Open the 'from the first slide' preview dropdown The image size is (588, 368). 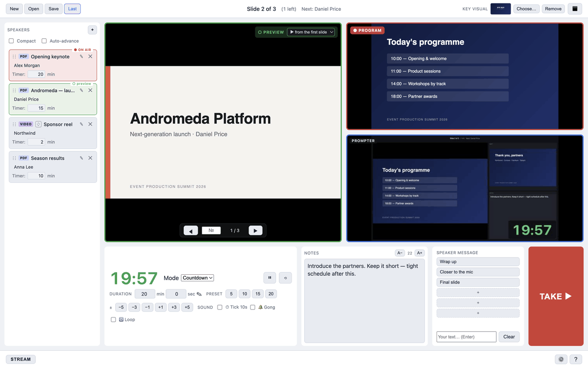pyautogui.click(x=311, y=32)
